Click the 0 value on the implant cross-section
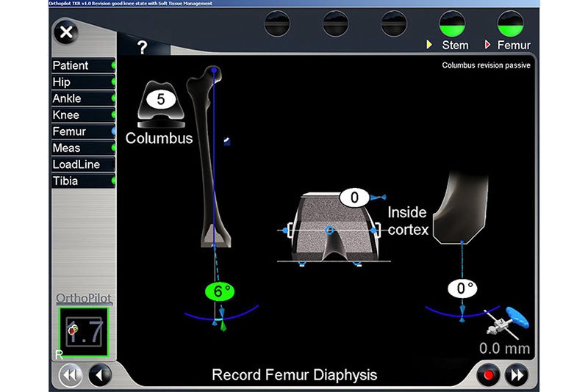Viewport: 588px width, 392px height. pyautogui.click(x=354, y=197)
